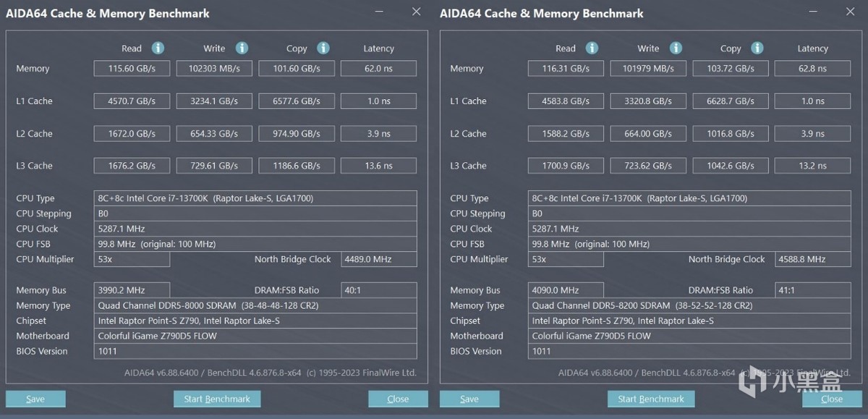
Task: Click the 6577.6 GB/s L1 Cache Copy field
Action: tap(297, 101)
